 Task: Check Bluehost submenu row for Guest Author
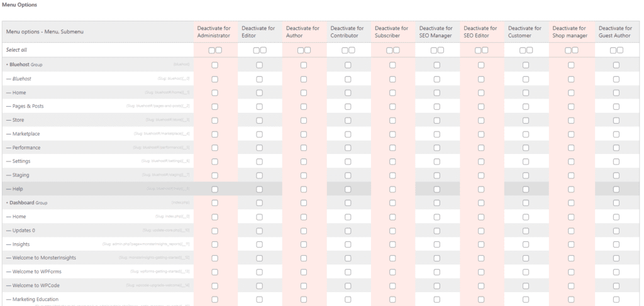616,79
